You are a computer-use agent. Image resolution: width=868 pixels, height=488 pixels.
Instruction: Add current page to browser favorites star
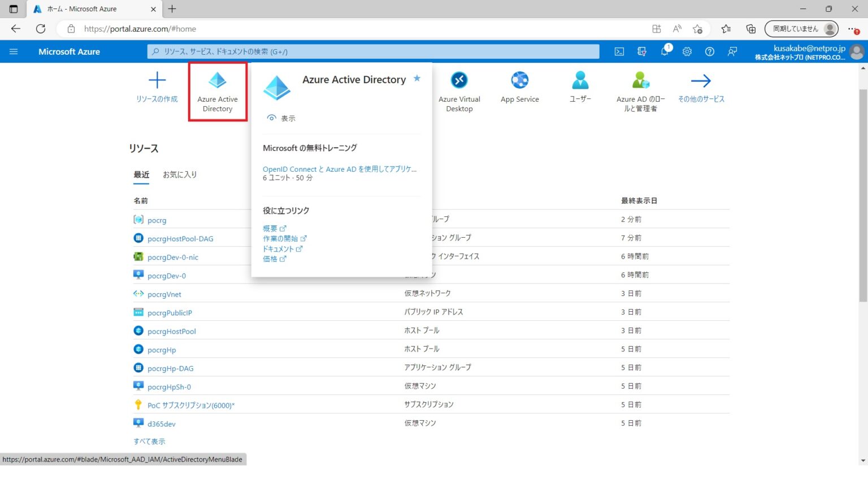697,28
